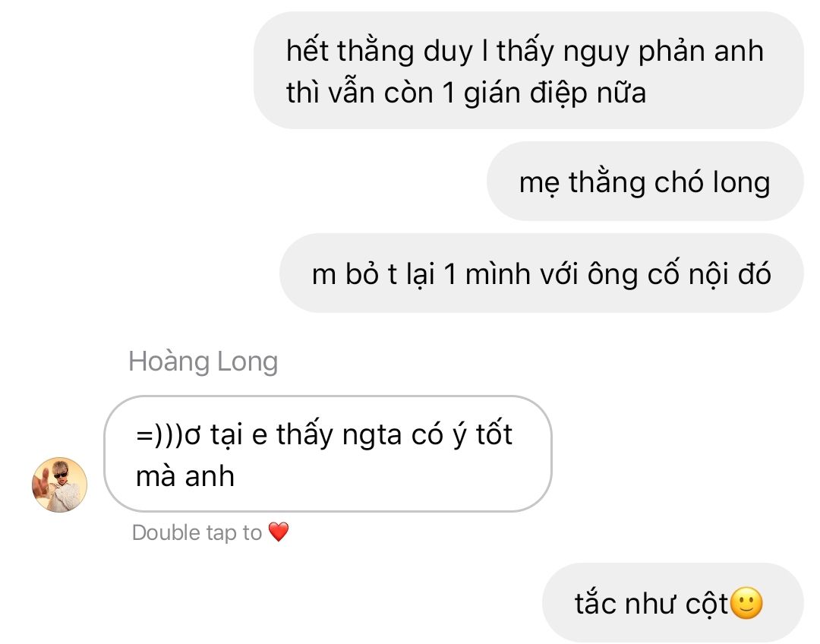
Task: Click the word "cột" in the last bubble
Action: click(707, 604)
